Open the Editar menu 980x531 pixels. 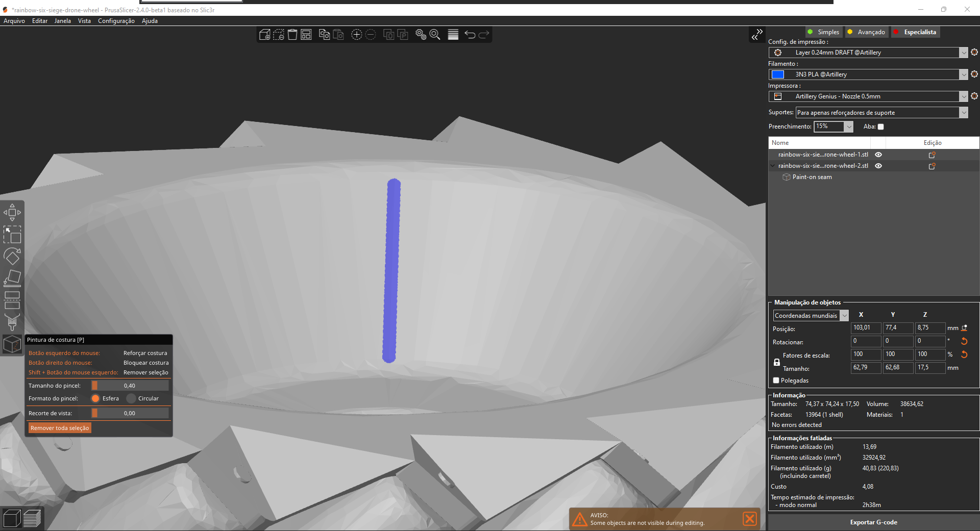coord(40,21)
